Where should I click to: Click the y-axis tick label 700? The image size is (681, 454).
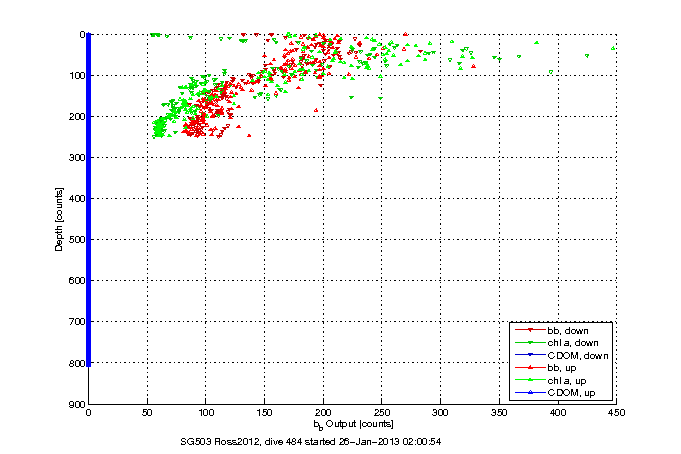76,321
